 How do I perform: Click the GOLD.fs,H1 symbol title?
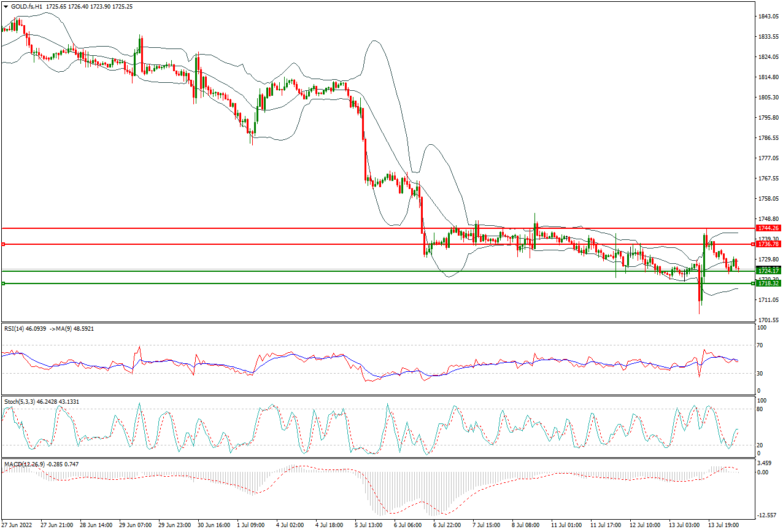pos(28,6)
